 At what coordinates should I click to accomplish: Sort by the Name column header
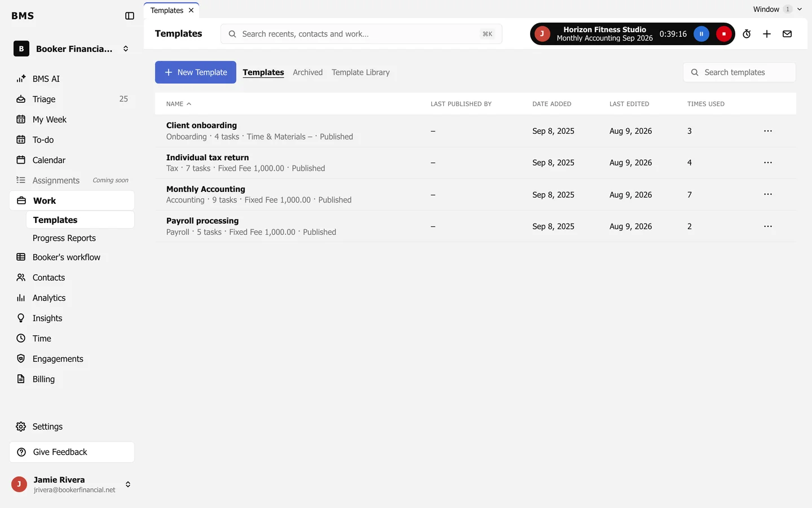pos(179,104)
